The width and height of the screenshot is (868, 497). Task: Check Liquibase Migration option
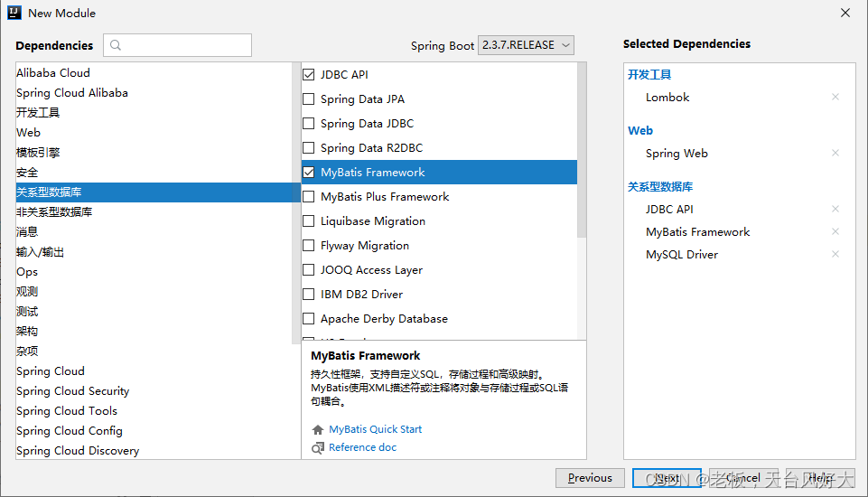(x=309, y=221)
